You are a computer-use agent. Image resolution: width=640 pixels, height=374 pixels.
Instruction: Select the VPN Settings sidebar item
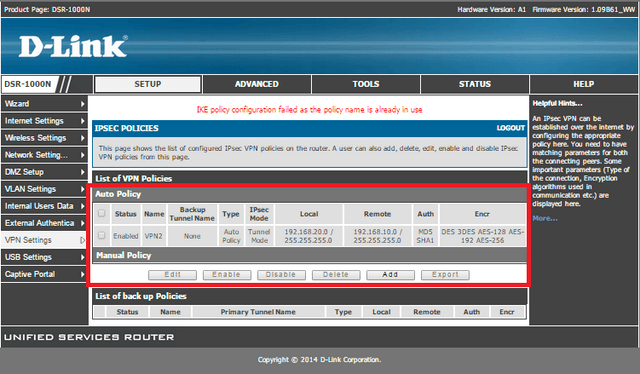tap(44, 240)
